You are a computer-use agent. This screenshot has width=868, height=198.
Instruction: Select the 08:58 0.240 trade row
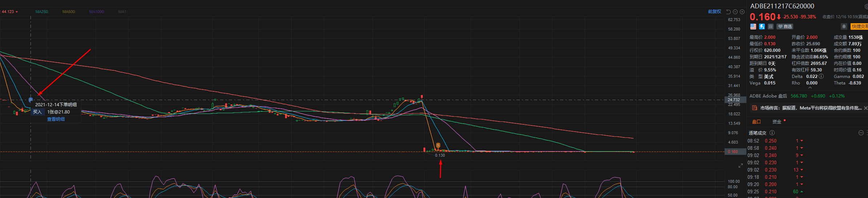coord(775,148)
